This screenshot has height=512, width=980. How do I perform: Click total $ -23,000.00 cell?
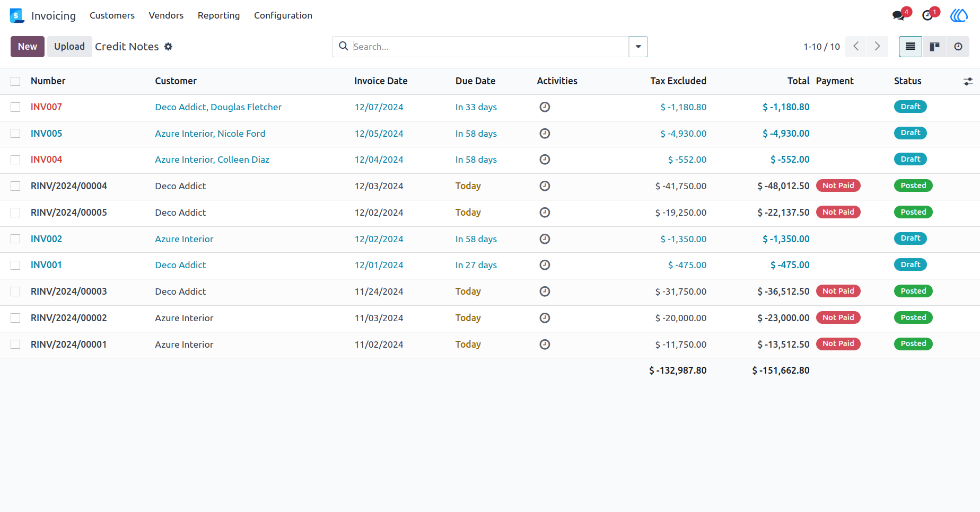tap(783, 318)
